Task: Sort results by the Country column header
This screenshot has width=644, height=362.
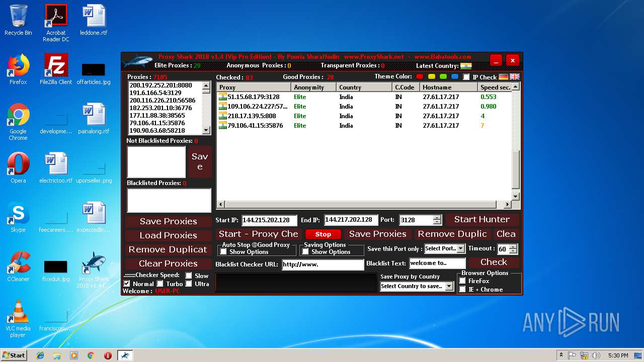Action: pyautogui.click(x=365, y=87)
